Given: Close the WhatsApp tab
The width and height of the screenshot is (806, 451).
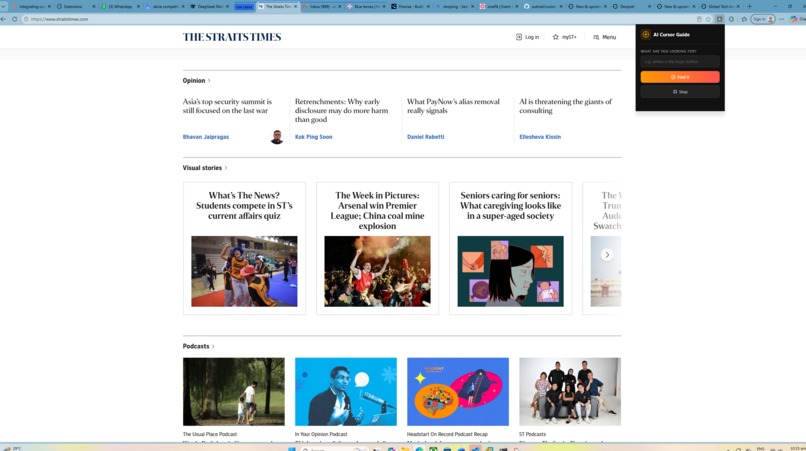Looking at the screenshot, I should point(138,6).
